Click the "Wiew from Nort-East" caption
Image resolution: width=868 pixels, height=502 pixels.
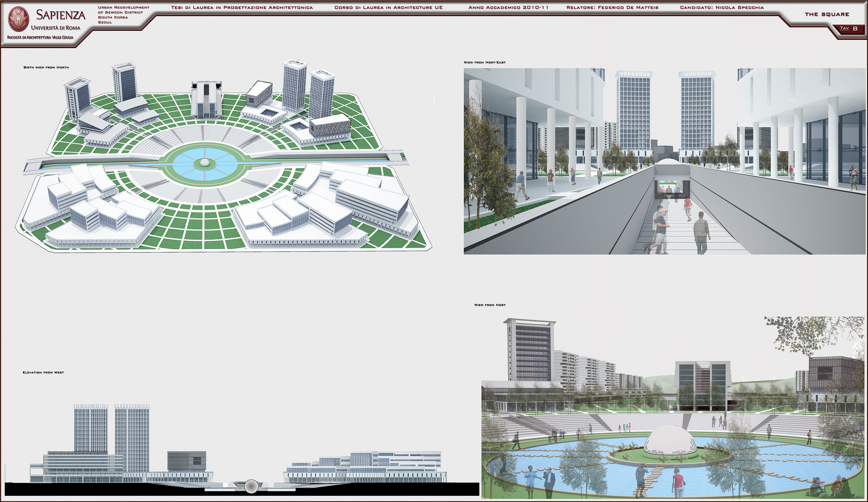(485, 63)
